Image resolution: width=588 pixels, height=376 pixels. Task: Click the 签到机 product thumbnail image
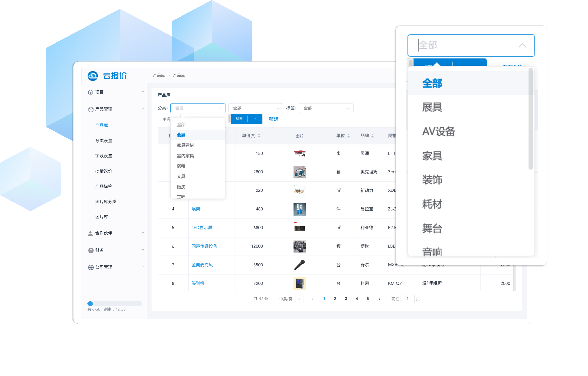299,283
